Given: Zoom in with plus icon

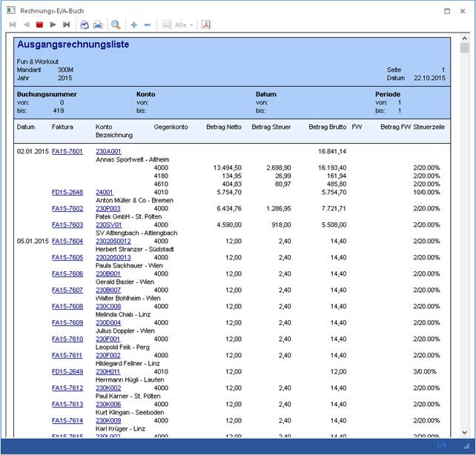Looking at the screenshot, I should tap(134, 24).
